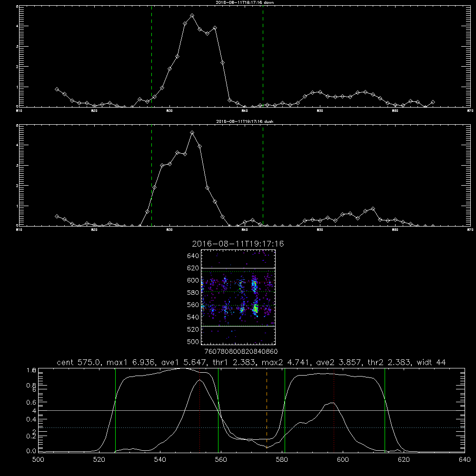This screenshot has height=476, width=476.
Task: Click the '540' x-axis label of bottom plot
Action: (160, 460)
